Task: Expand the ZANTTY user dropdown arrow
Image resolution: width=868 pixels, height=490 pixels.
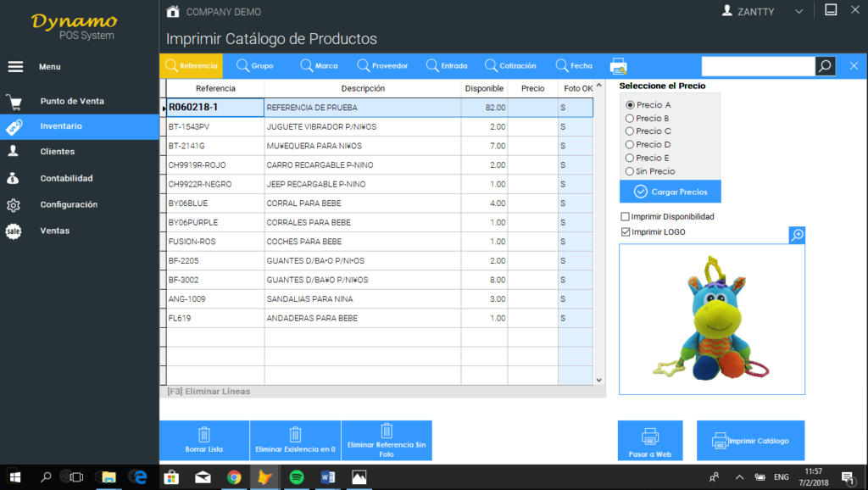Action: click(798, 12)
